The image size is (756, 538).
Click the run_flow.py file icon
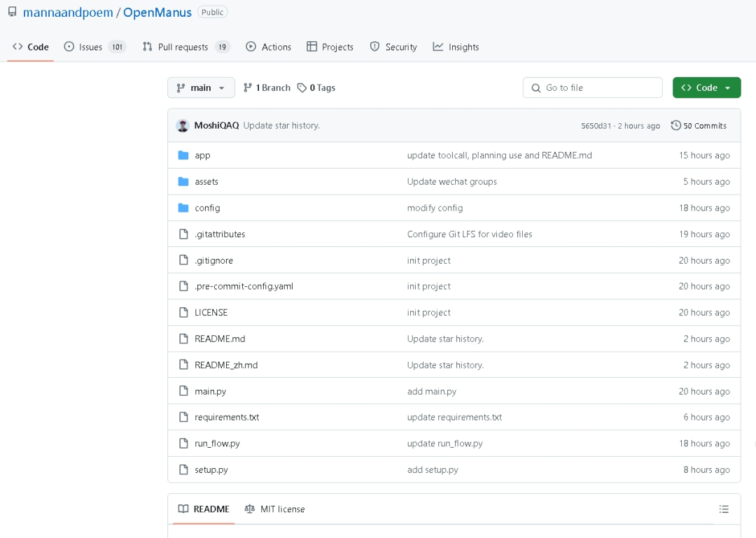click(x=183, y=443)
